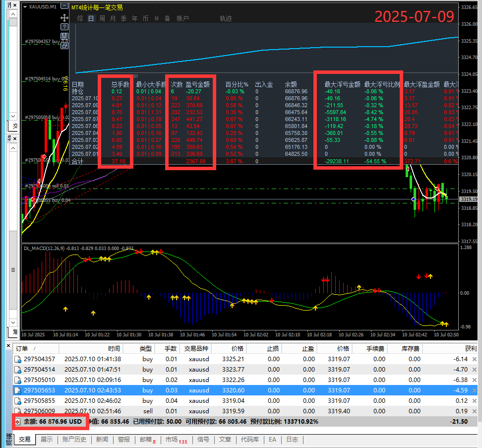This screenshot has width=482, height=448.
Task: Switch stats to 周 (weekly) view
Action: [x=102, y=18]
